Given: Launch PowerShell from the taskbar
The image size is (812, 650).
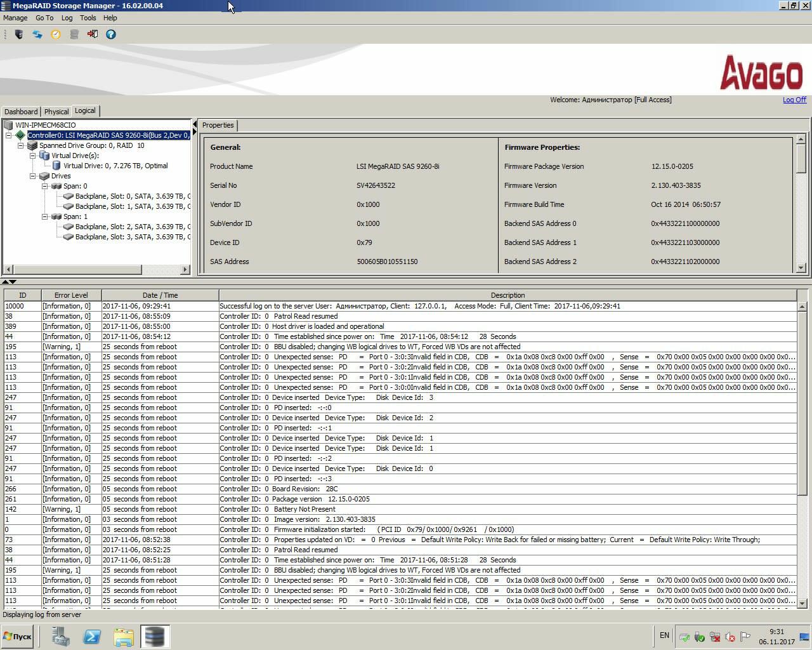Looking at the screenshot, I should click(92, 636).
